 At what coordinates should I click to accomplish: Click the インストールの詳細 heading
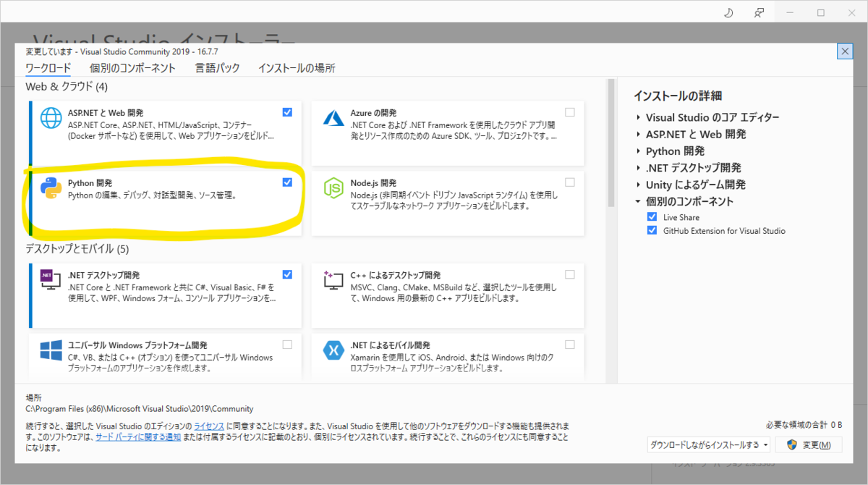click(678, 96)
